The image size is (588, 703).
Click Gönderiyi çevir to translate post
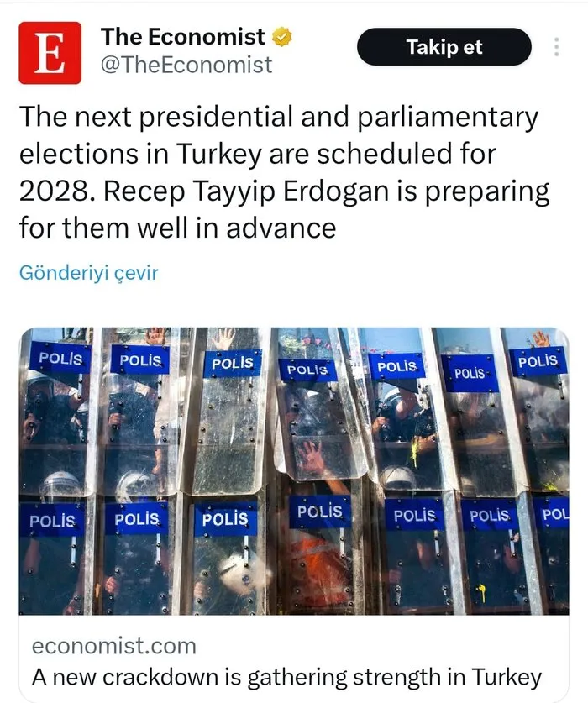tap(88, 273)
